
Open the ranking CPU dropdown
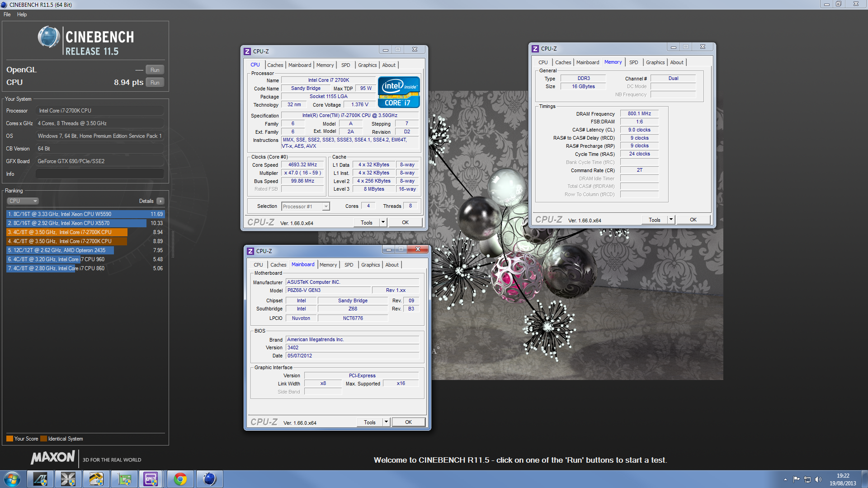tap(23, 201)
